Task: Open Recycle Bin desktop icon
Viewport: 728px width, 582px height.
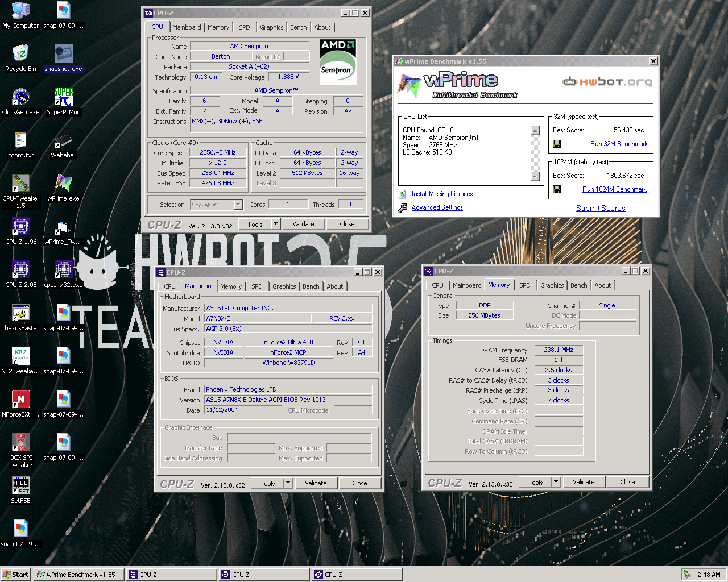Action: (x=20, y=58)
